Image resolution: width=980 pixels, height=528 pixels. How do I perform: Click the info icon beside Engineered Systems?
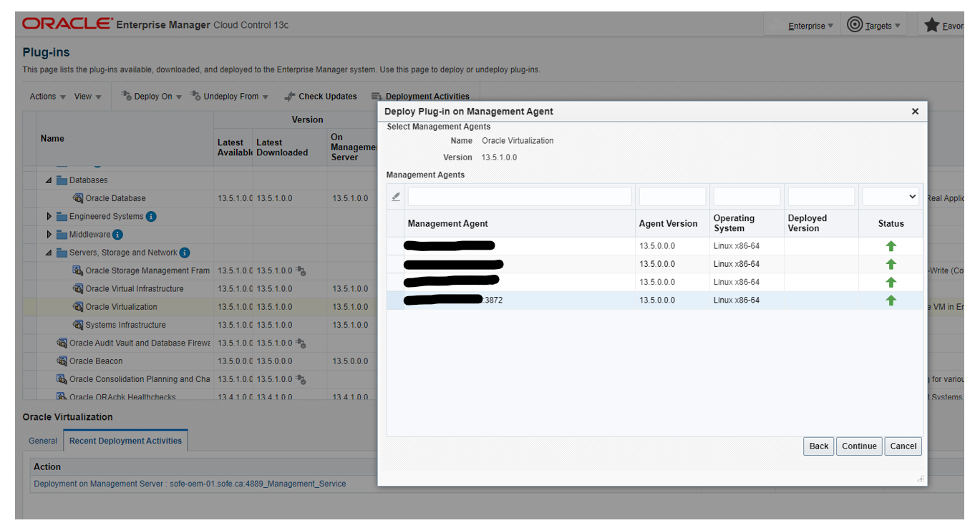click(151, 217)
